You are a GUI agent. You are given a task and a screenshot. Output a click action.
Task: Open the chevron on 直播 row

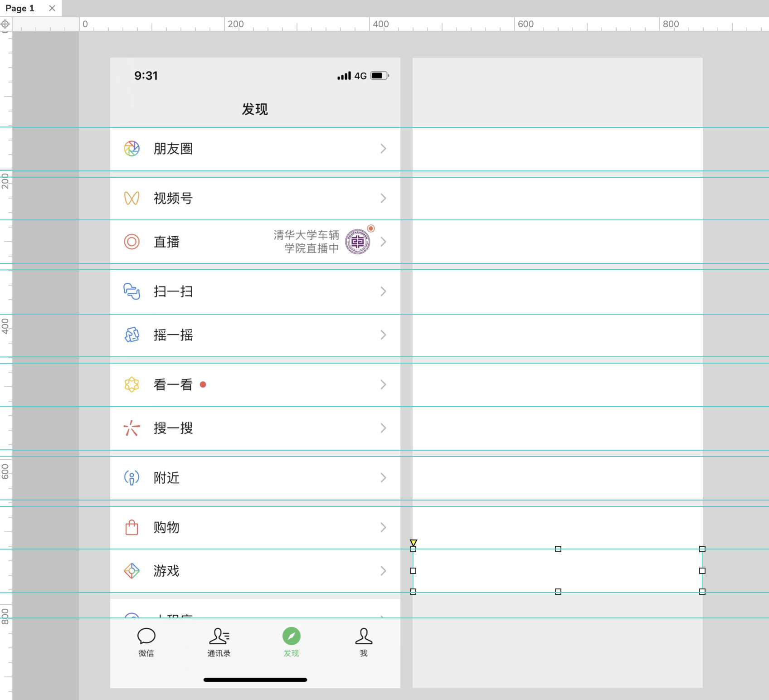[x=383, y=242]
